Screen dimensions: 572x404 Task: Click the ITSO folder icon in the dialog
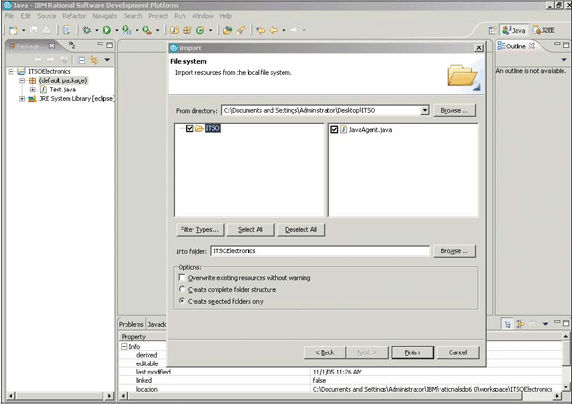[199, 128]
